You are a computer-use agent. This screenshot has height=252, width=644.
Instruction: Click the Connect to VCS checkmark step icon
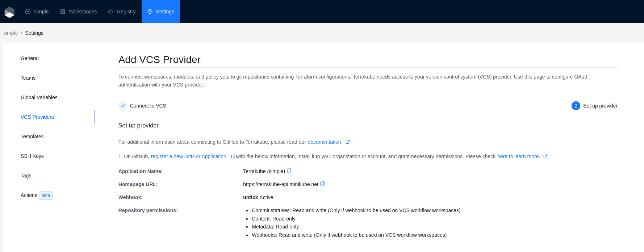pyautogui.click(x=123, y=106)
